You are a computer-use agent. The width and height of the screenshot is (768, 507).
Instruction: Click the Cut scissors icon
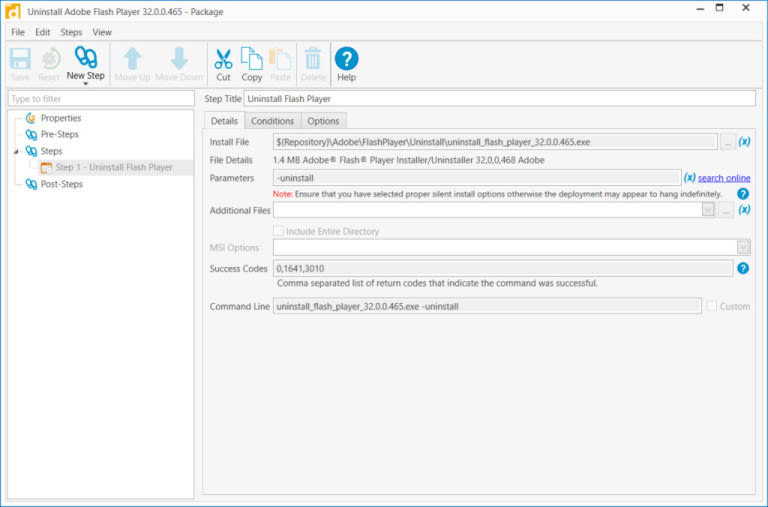pos(223,59)
